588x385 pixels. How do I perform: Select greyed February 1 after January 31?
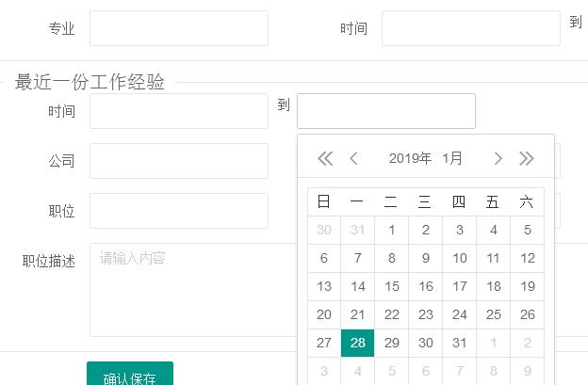494,343
